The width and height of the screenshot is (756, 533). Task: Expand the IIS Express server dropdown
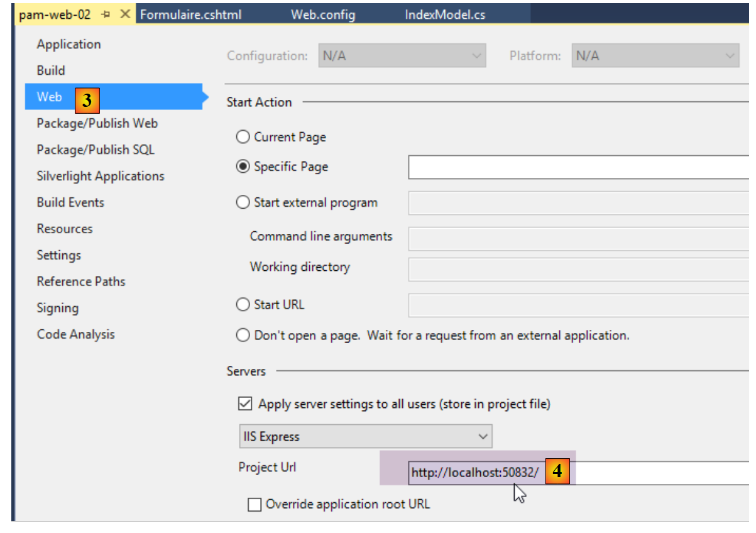[x=366, y=436]
